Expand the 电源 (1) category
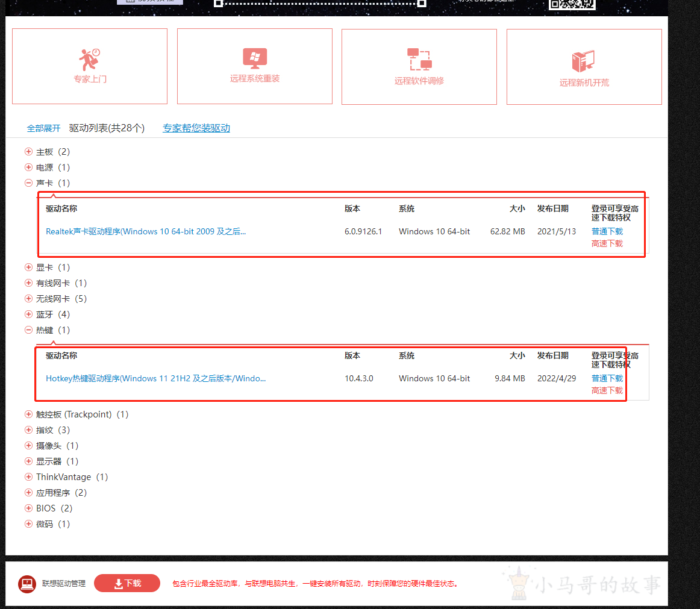 [x=28, y=167]
